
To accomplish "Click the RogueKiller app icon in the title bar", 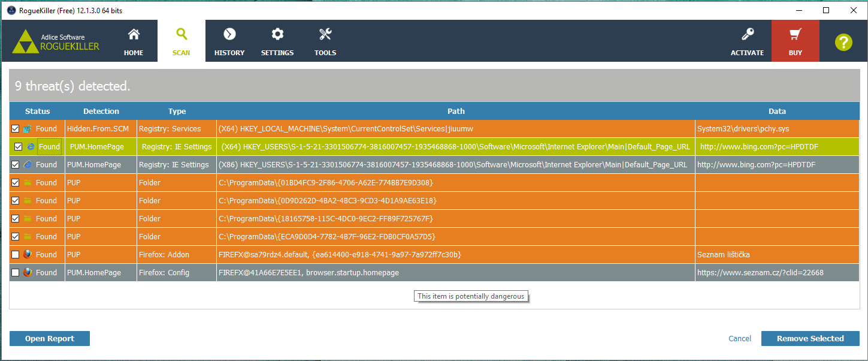I will tap(11, 10).
